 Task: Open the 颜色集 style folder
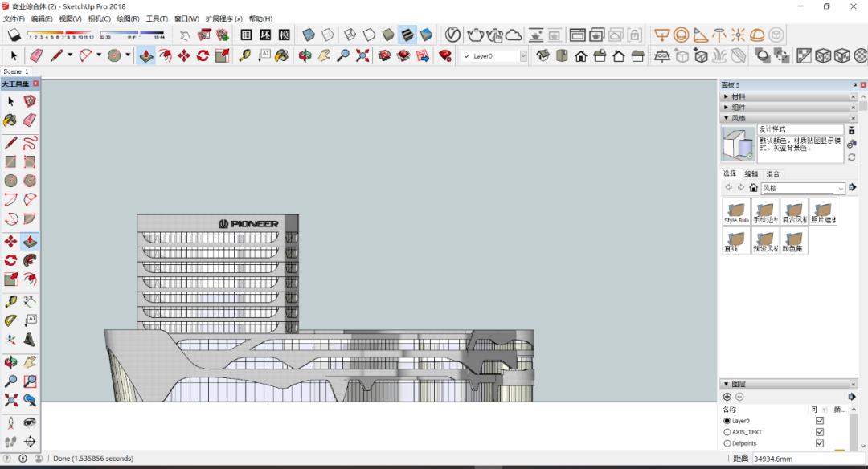tap(794, 241)
